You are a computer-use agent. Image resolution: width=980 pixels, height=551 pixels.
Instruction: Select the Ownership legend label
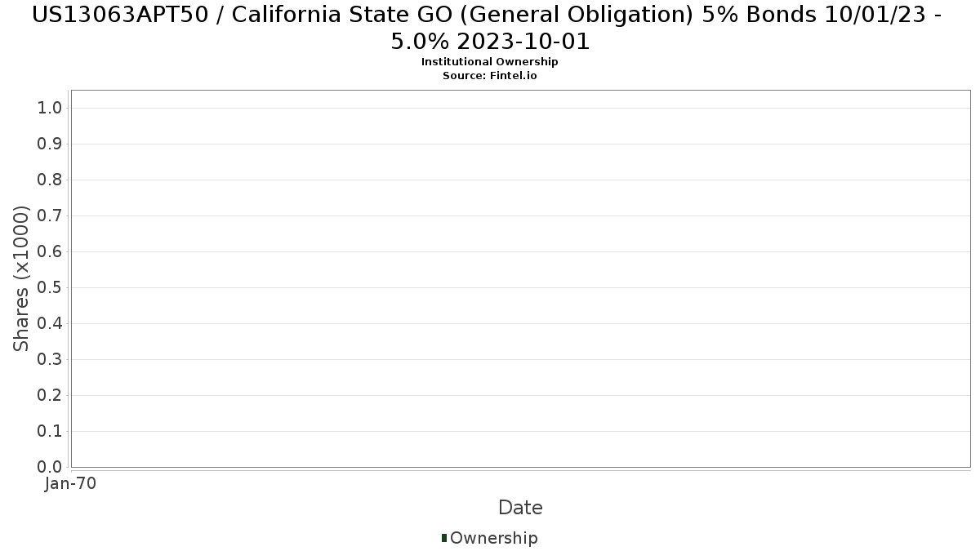click(x=494, y=538)
